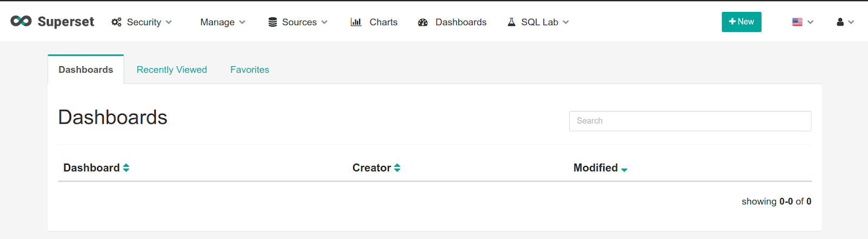Expand the Sources dropdown chevron
Image resolution: width=868 pixels, height=239 pixels.
[324, 22]
